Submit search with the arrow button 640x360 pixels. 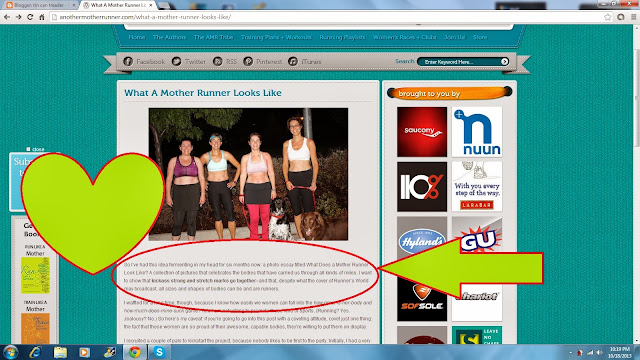pos(504,62)
